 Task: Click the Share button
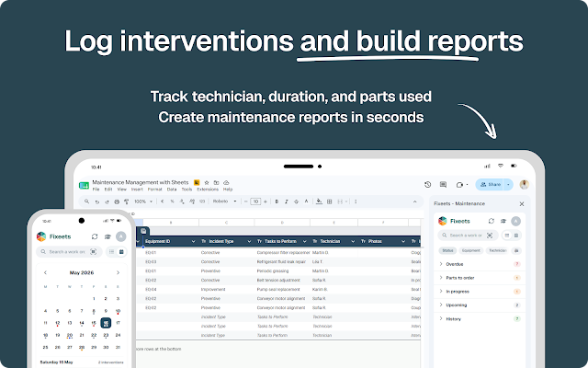[x=490, y=184]
